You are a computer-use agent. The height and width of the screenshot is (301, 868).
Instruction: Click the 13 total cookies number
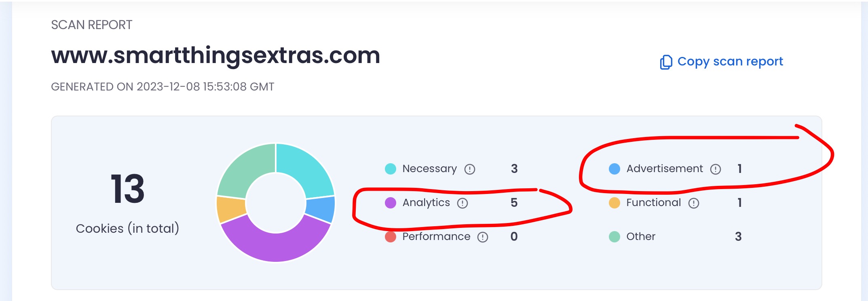(127, 189)
